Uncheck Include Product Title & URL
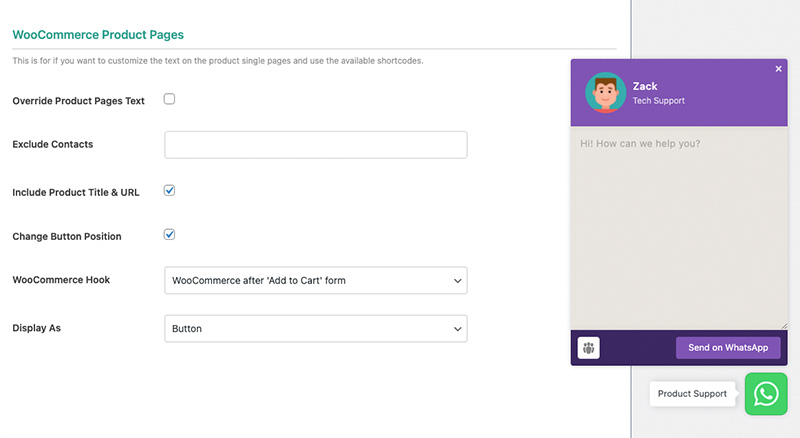 click(170, 190)
